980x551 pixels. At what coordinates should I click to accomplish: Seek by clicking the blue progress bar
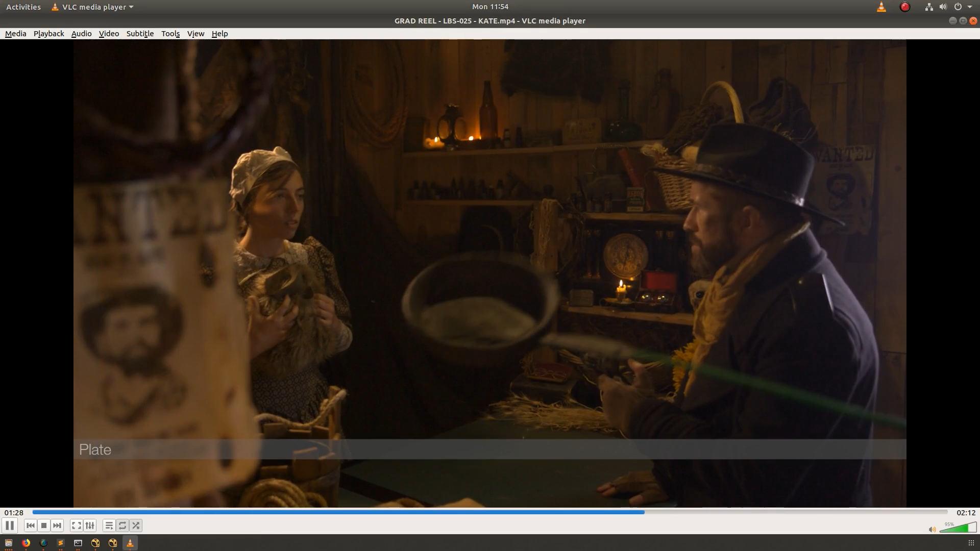click(337, 512)
